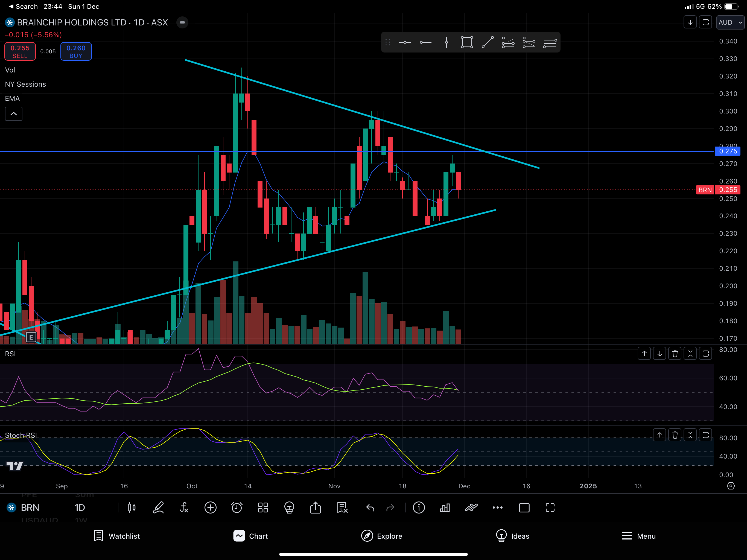Click the minus button beside chart title
747x560 pixels.
pyautogui.click(x=182, y=23)
